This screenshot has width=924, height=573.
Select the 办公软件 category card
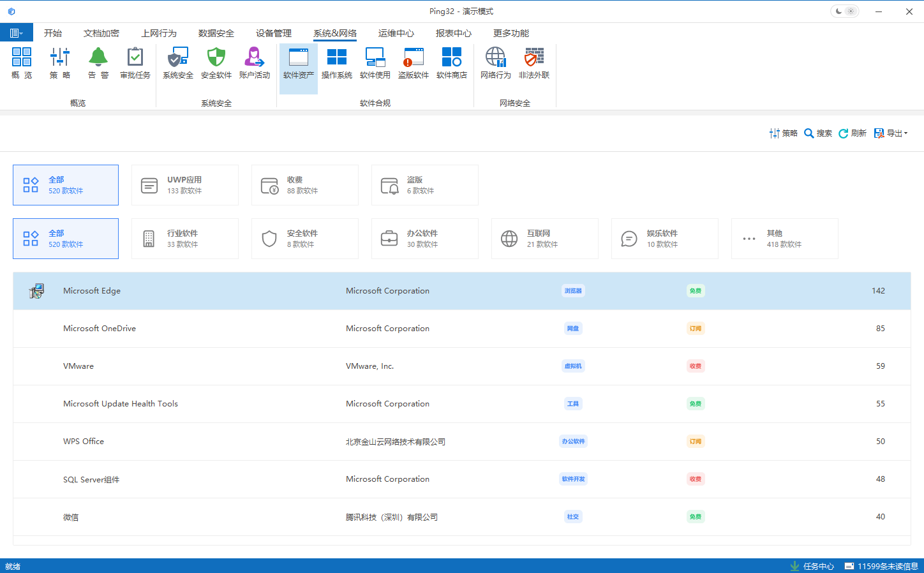pyautogui.click(x=424, y=239)
